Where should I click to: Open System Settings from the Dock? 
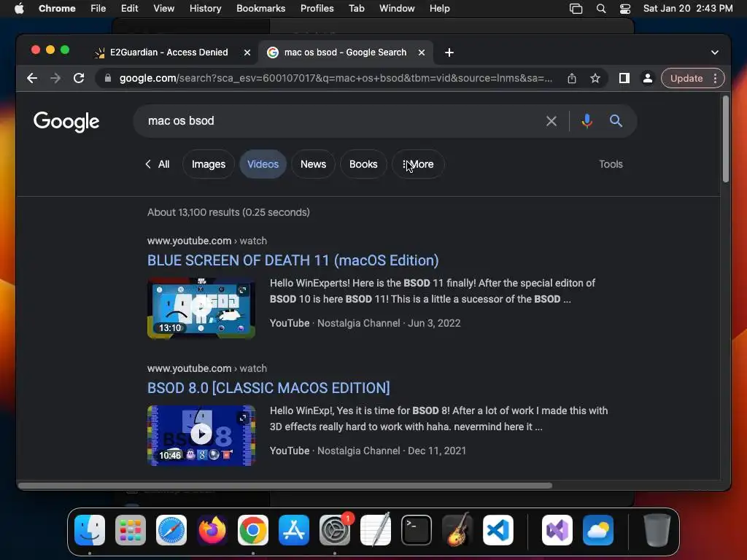coord(334,530)
